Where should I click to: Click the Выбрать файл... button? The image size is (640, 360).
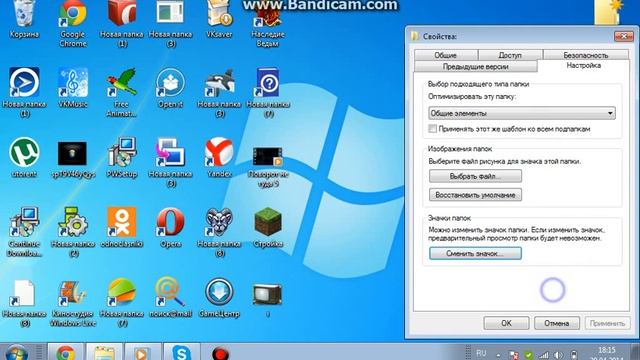pos(475,176)
